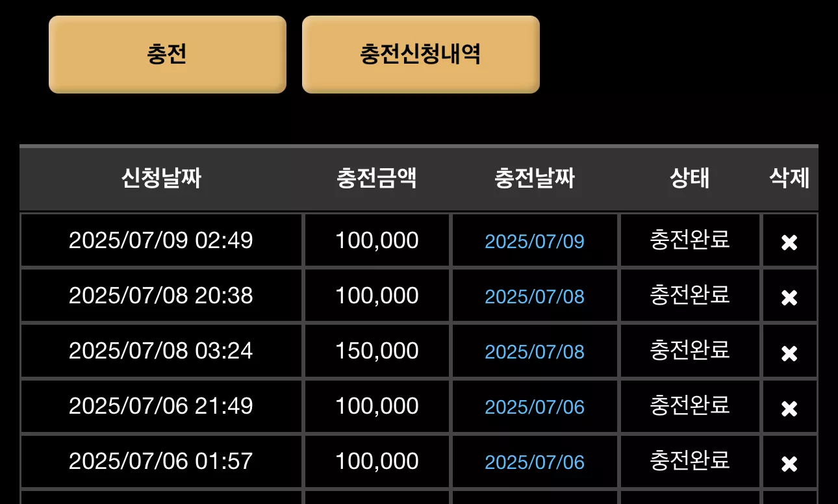This screenshot has height=504, width=838.
Task: Click the 2025/07/08 03:24 request date cell
Action: pos(161,351)
